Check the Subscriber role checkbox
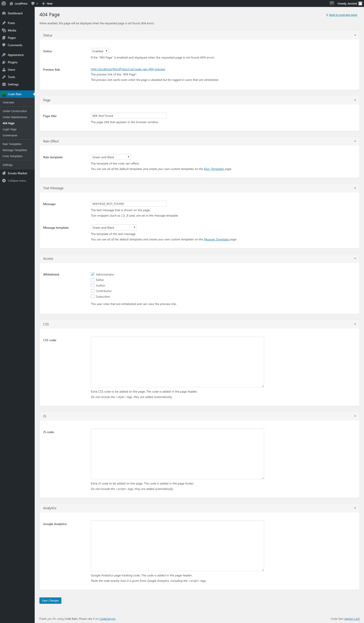 point(92,296)
